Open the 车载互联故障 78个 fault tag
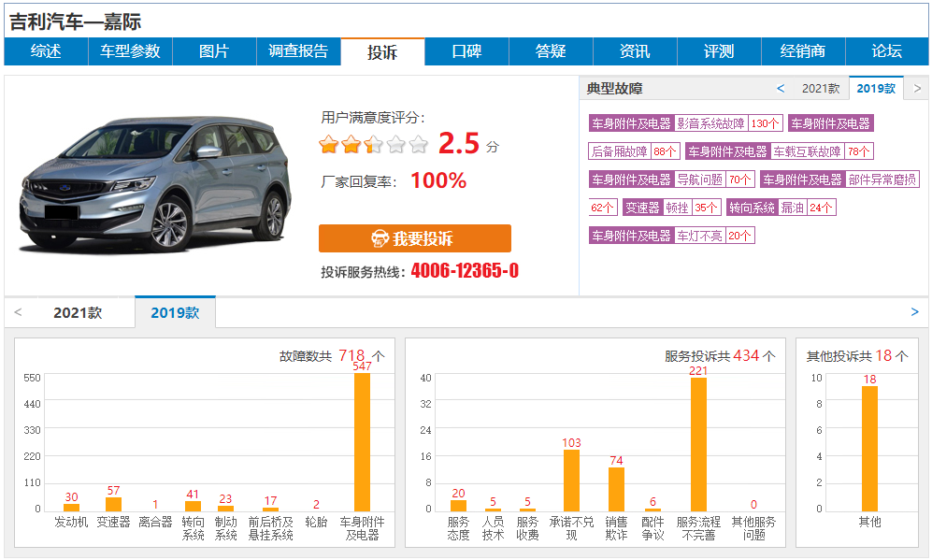932x560 pixels. click(x=779, y=151)
